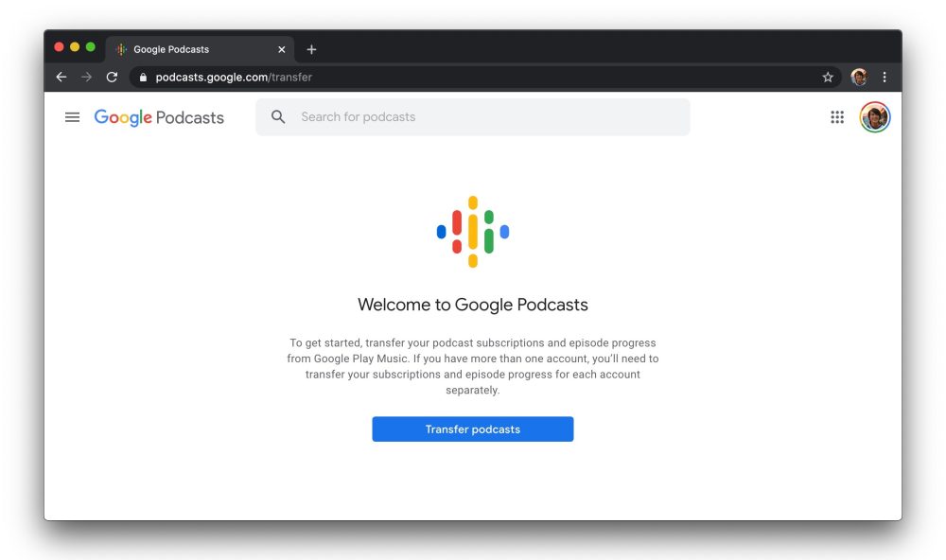Reload the current page
Image resolution: width=946 pixels, height=560 pixels.
click(112, 78)
